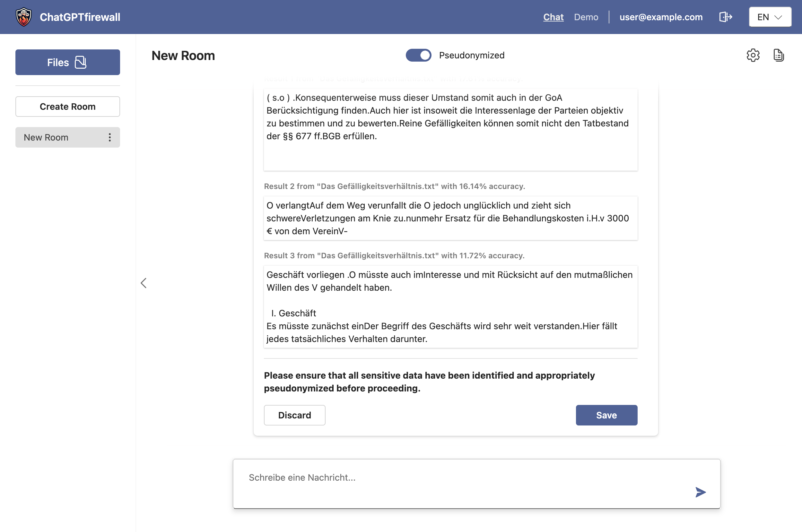This screenshot has width=802, height=532.
Task: Toggle the Pseudonymized switch off
Action: [418, 55]
